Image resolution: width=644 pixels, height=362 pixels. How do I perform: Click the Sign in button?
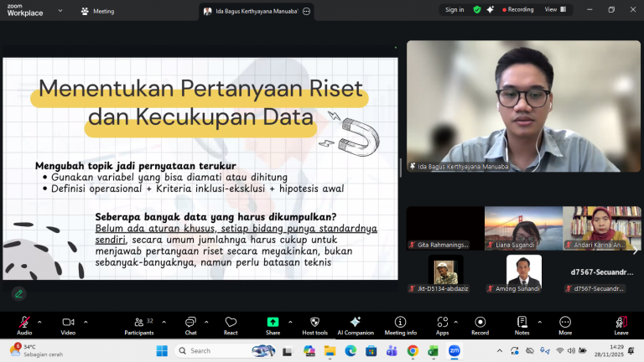[454, 10]
